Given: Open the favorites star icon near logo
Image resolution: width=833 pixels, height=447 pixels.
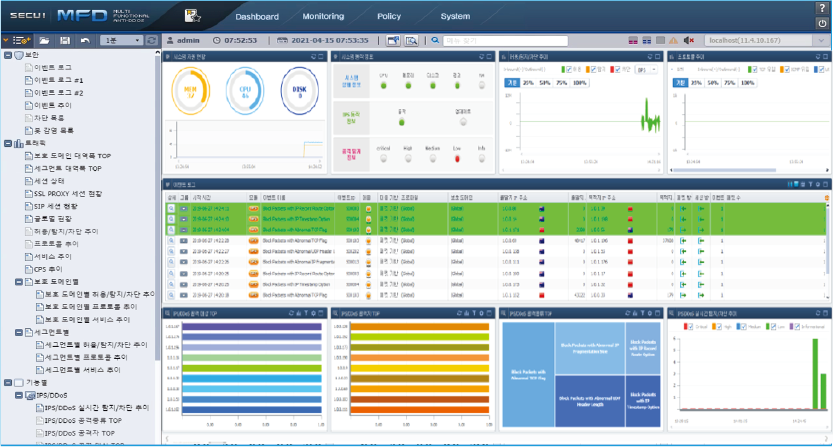Looking at the screenshot, I should point(192,16).
